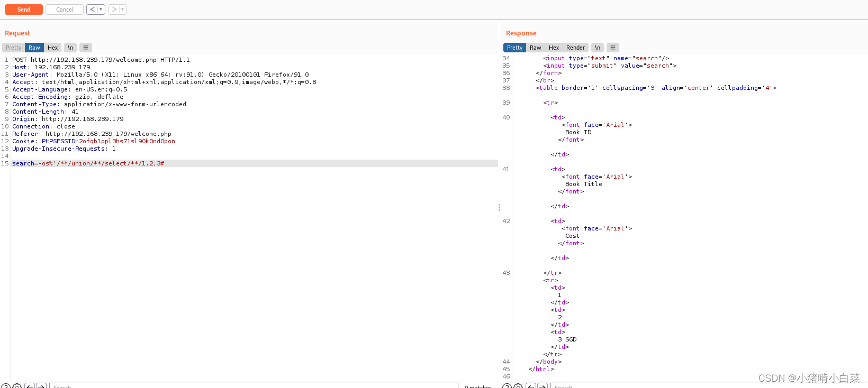Open the history dropdown beside the < arrow
Viewport: 868px width, 388px height.
click(101, 10)
